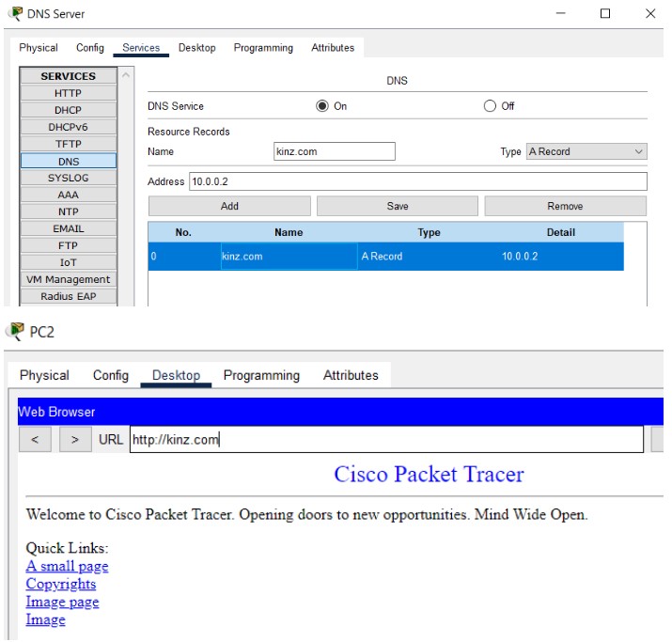
Task: Select HTTP service in services list
Action: click(69, 93)
